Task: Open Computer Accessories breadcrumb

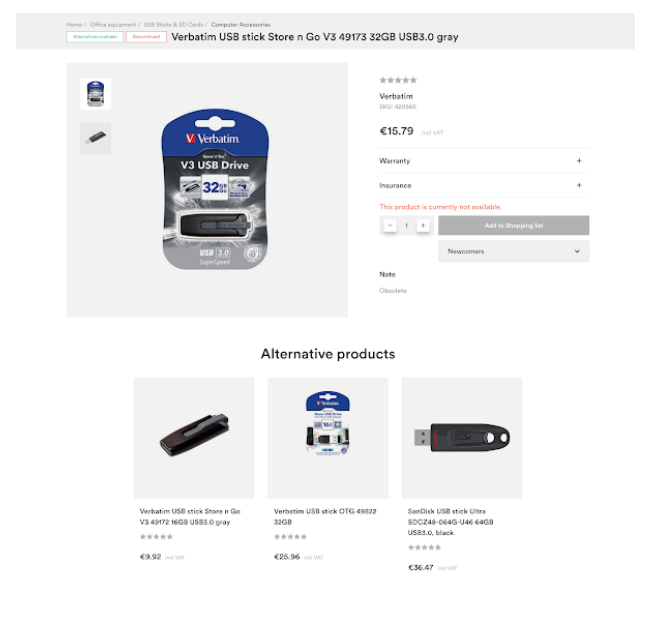Action: [x=240, y=25]
